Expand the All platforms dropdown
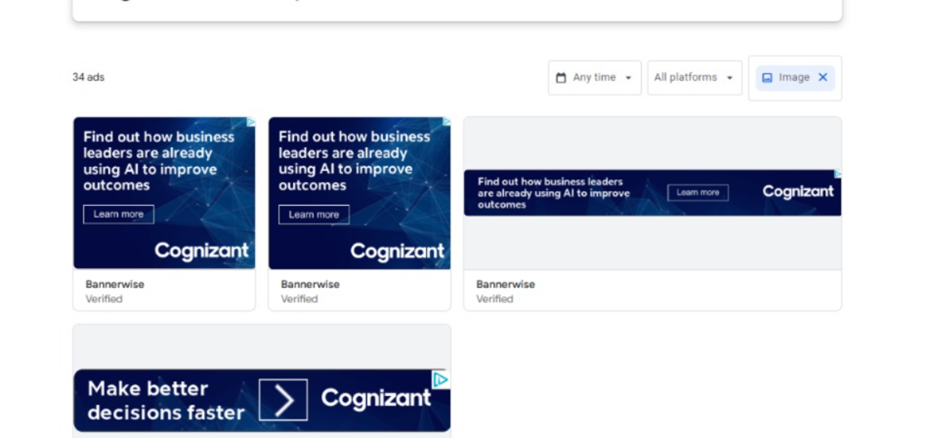 [694, 78]
